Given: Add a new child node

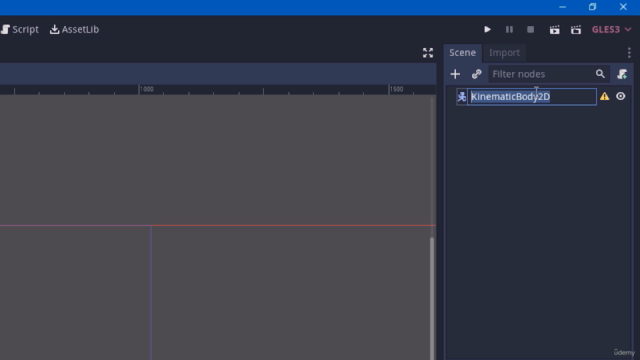Looking at the screenshot, I should 455,74.
